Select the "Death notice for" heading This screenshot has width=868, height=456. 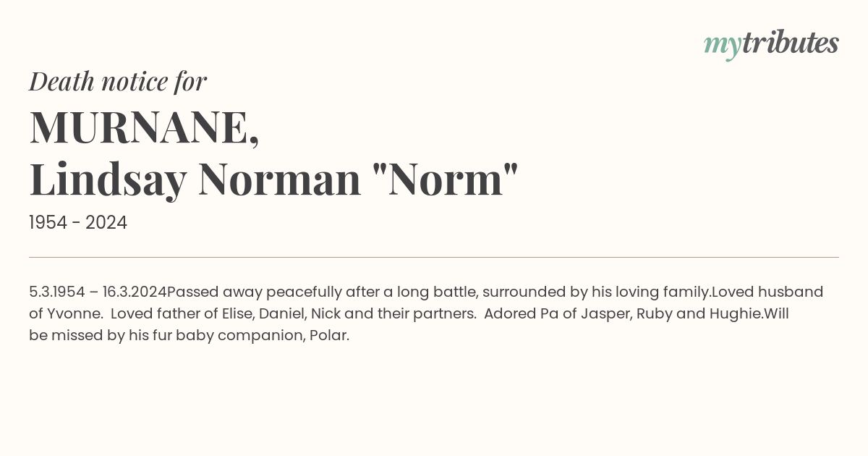coord(118,82)
